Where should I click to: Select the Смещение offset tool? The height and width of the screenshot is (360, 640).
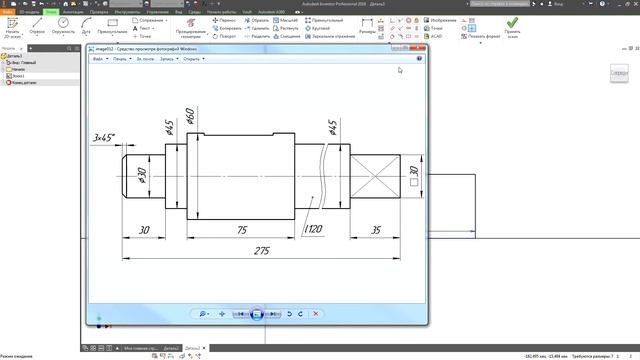coord(287,36)
